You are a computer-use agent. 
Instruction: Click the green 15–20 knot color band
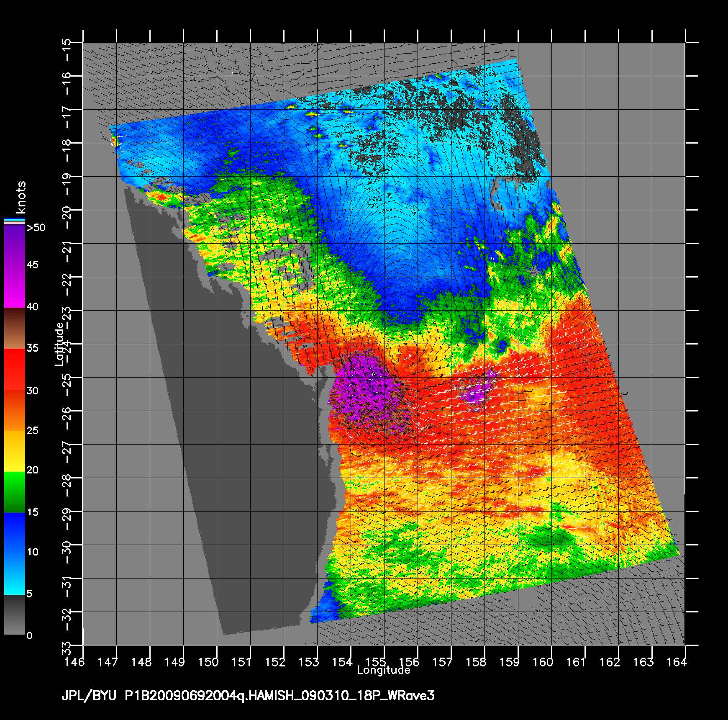pos(15,492)
